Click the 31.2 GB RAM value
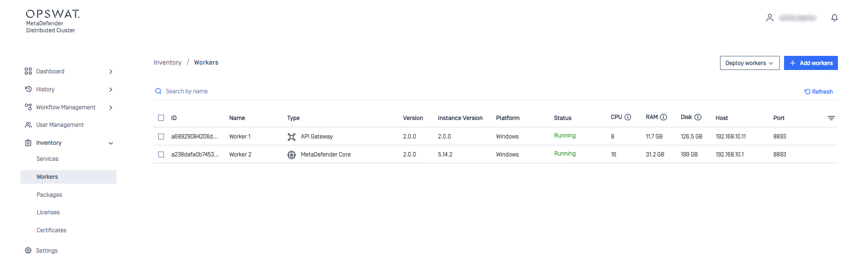The width and height of the screenshot is (868, 276). coord(655,155)
